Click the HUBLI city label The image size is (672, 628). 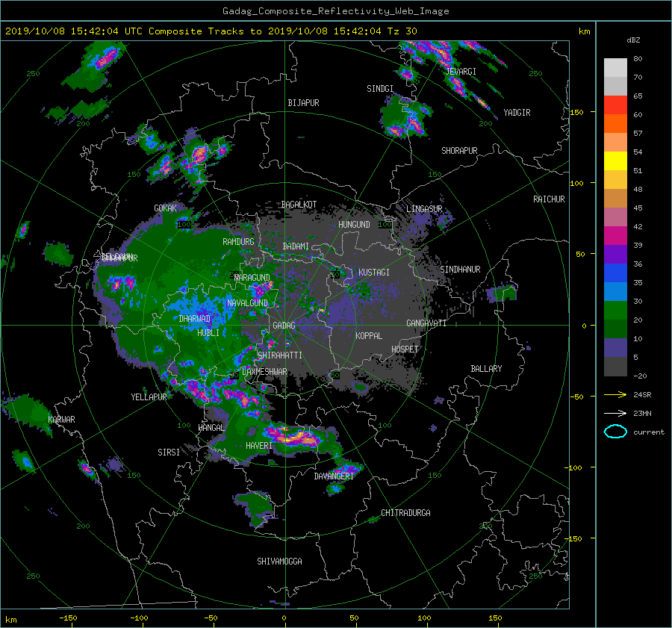coord(208,333)
